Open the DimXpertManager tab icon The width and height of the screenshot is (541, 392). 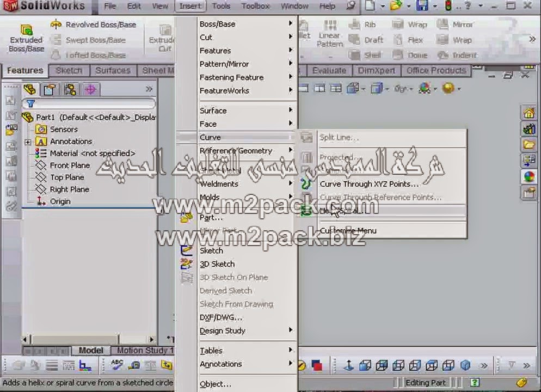[90, 90]
